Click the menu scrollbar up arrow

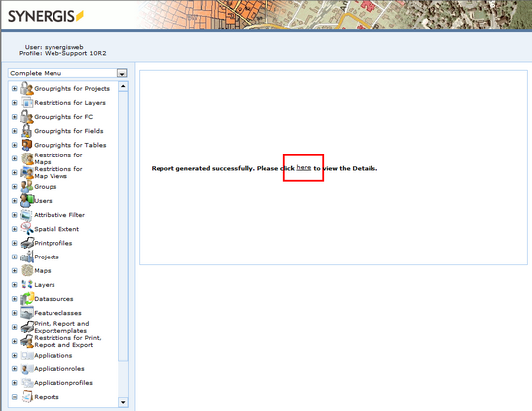pyautogui.click(x=123, y=86)
